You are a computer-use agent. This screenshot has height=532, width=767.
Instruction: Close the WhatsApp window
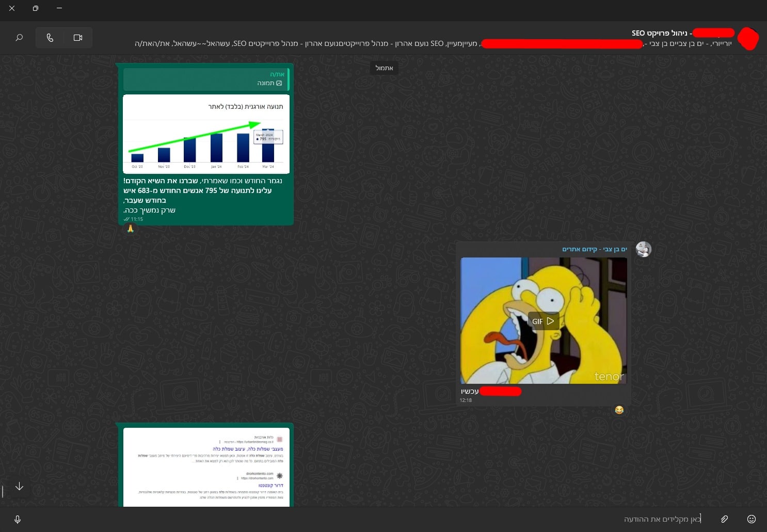click(x=12, y=8)
